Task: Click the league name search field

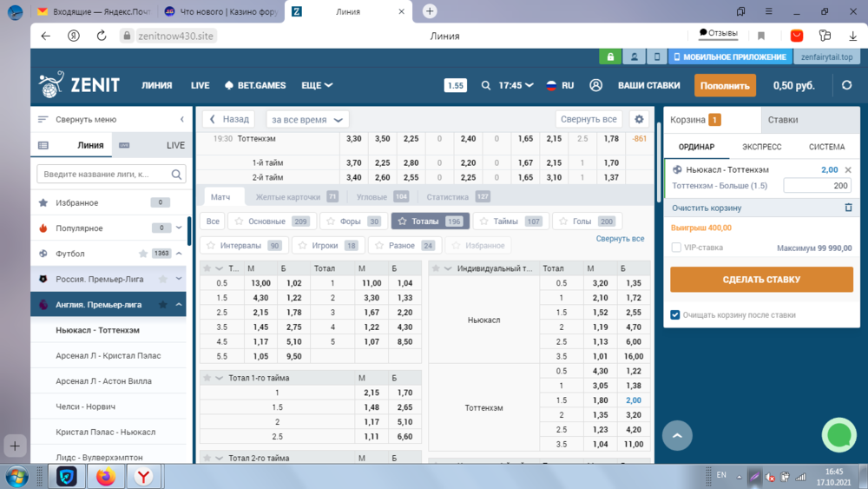Action: [x=111, y=174]
